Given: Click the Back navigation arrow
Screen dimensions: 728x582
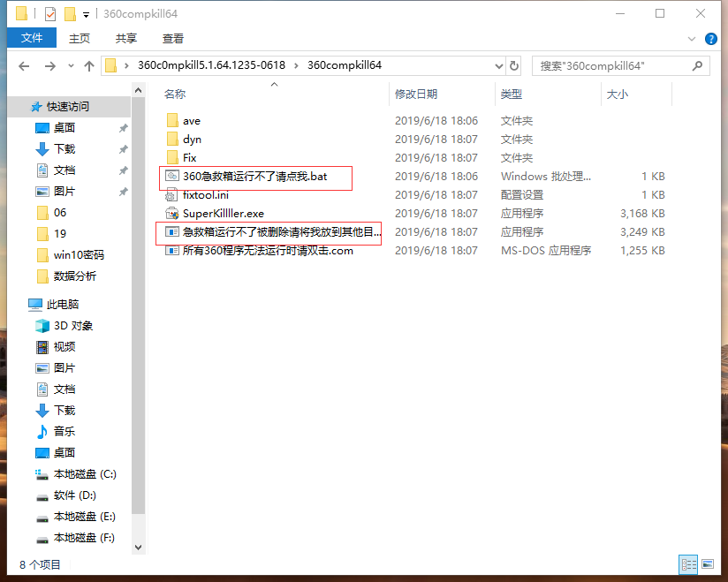Looking at the screenshot, I should click(x=24, y=66).
